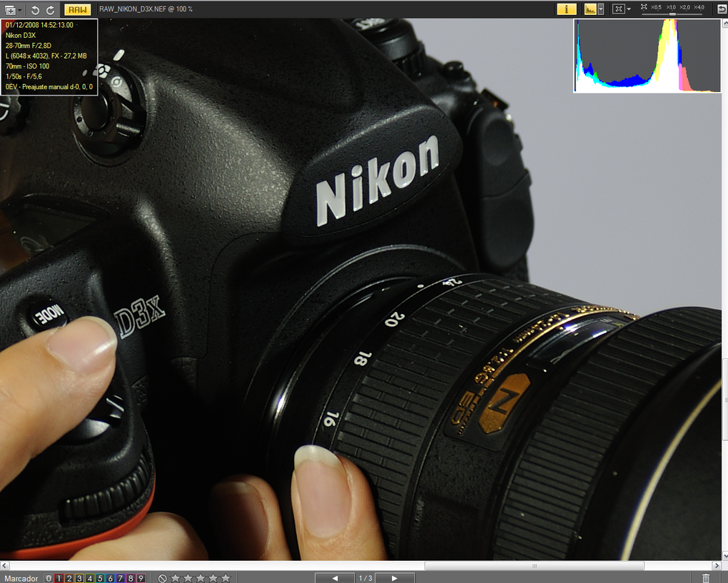Click the 28-70mm F/2,8D lens text
728x583 pixels.
29,46
